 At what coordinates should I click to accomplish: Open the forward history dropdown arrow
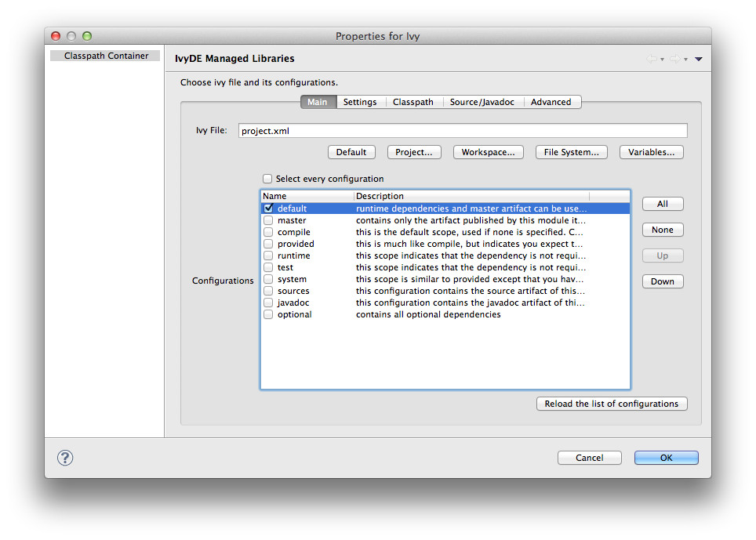[x=685, y=60]
